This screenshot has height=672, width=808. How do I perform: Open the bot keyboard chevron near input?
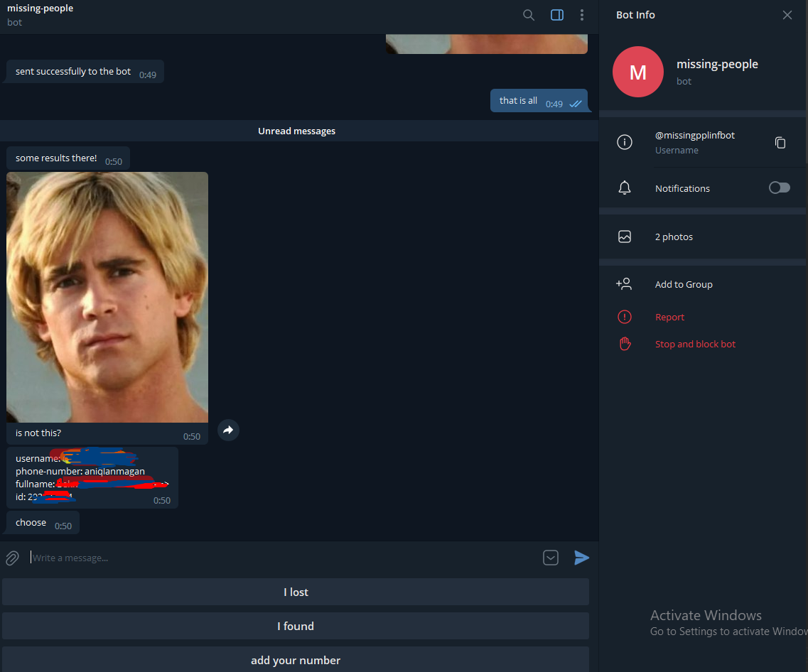550,558
